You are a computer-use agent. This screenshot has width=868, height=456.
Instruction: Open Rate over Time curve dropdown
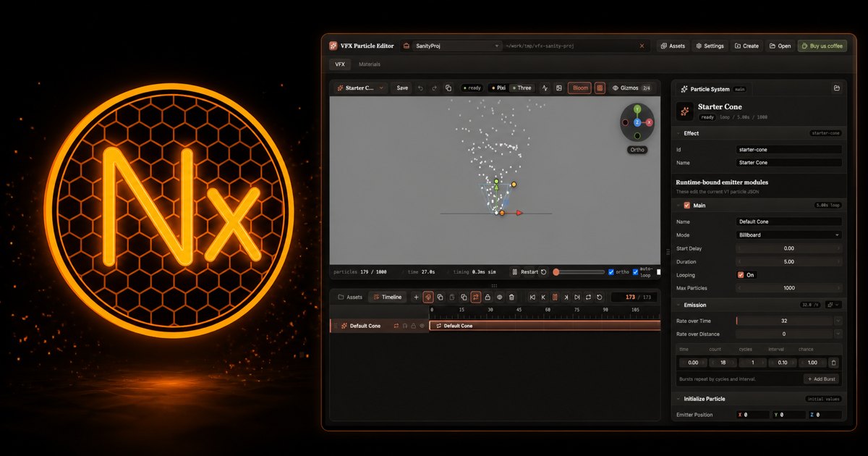(x=838, y=321)
